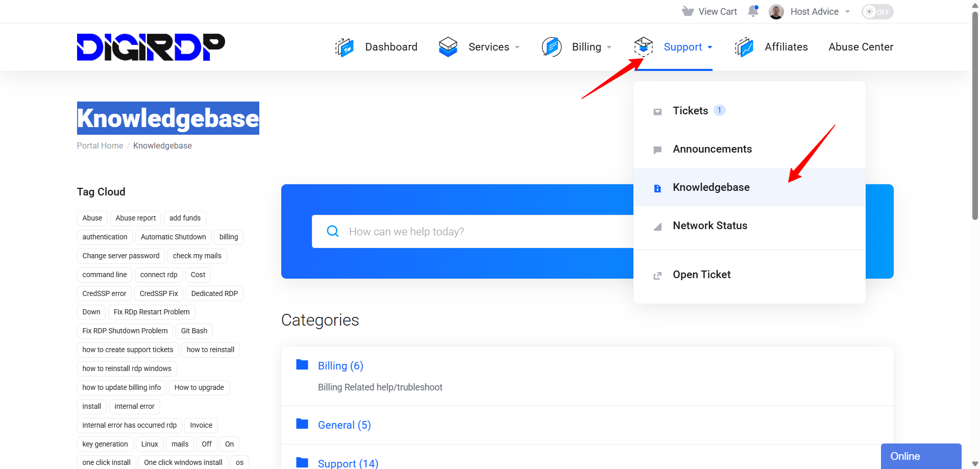This screenshot has height=469, width=980.
Task: Click the Announcements speech bubble icon
Action: (657, 150)
